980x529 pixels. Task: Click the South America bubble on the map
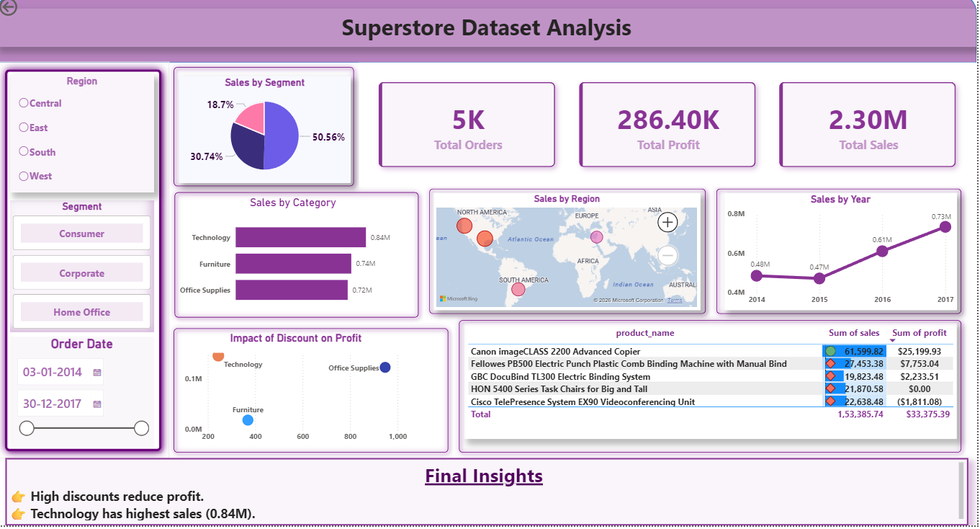518,290
